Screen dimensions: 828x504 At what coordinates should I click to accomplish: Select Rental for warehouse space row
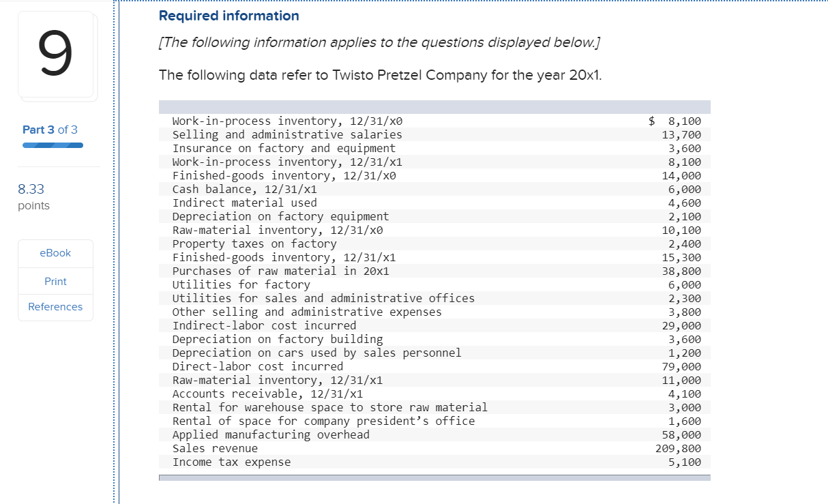tap(435, 407)
